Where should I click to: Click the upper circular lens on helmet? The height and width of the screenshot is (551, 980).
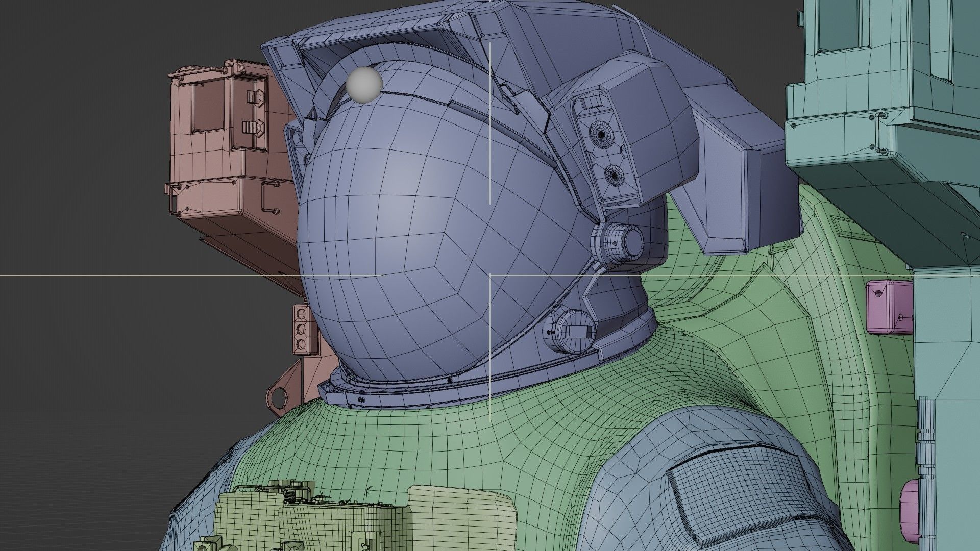601,134
